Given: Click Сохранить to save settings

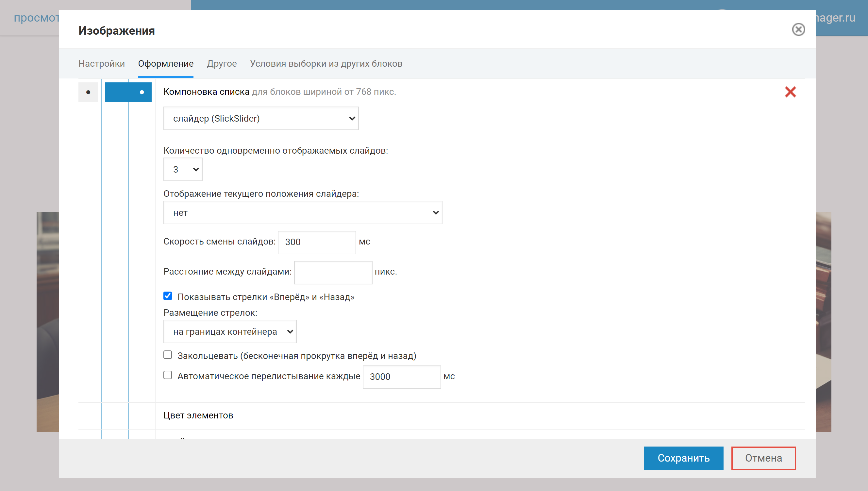Looking at the screenshot, I should tap(683, 458).
